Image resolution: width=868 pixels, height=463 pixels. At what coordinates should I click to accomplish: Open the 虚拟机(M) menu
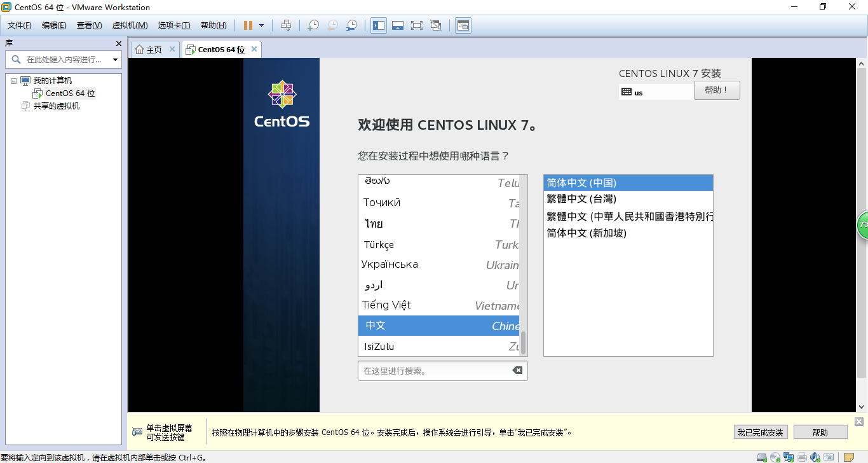(x=130, y=25)
